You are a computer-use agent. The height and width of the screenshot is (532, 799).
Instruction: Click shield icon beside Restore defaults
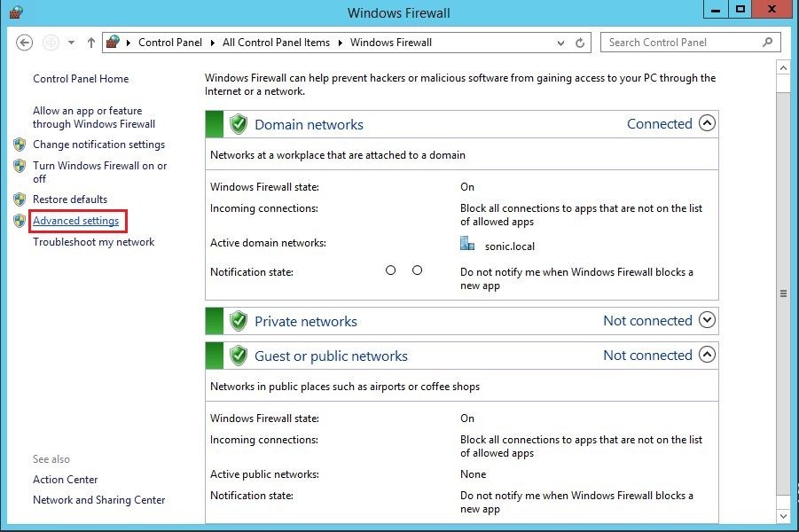point(20,199)
